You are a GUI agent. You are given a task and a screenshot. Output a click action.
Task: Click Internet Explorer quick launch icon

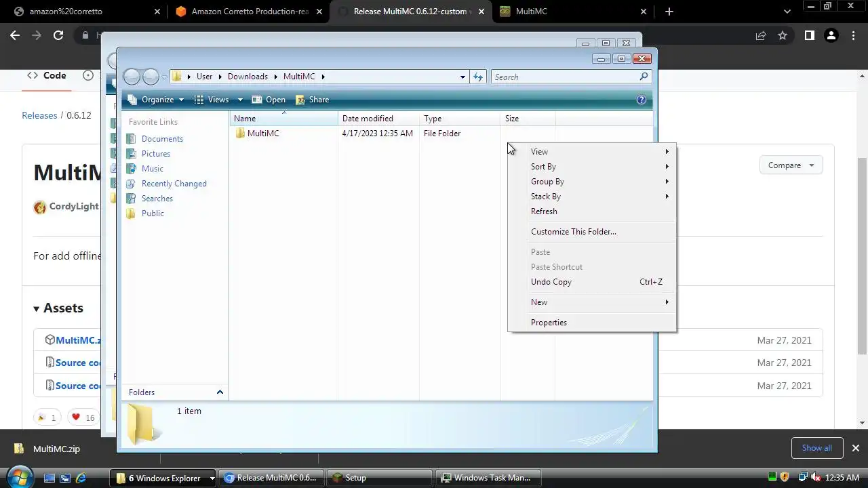click(81, 478)
